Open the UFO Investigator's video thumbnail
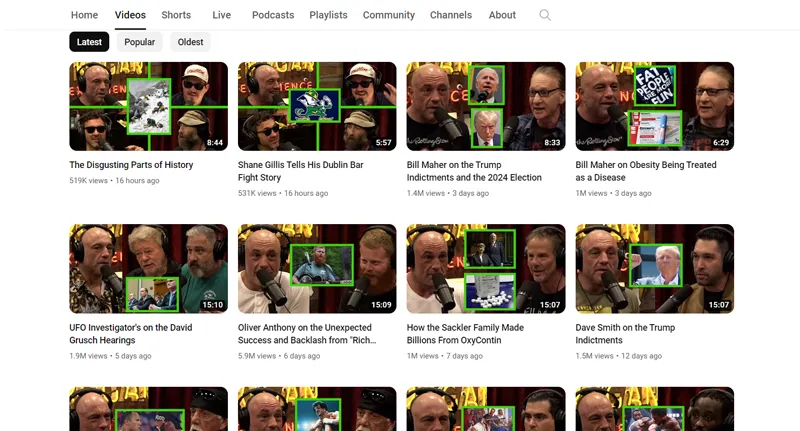Screen dimensions: 800x431 (x=148, y=268)
